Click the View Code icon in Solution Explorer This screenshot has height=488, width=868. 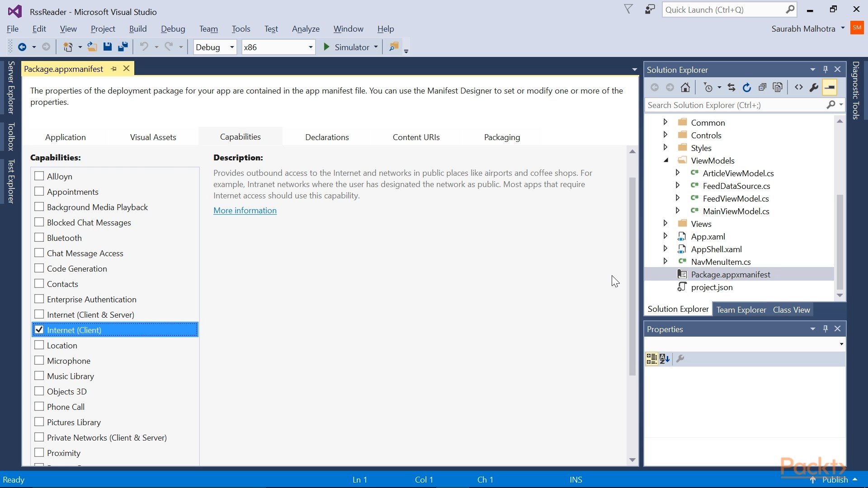coord(799,88)
